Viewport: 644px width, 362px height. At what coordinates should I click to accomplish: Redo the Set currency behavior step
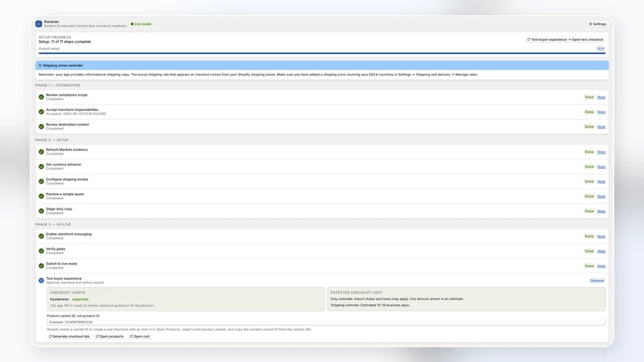[601, 167]
